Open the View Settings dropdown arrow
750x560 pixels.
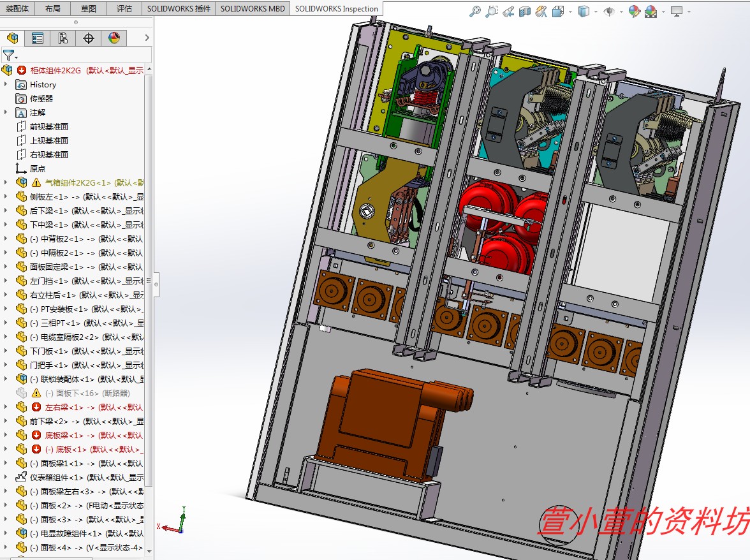[x=689, y=12]
